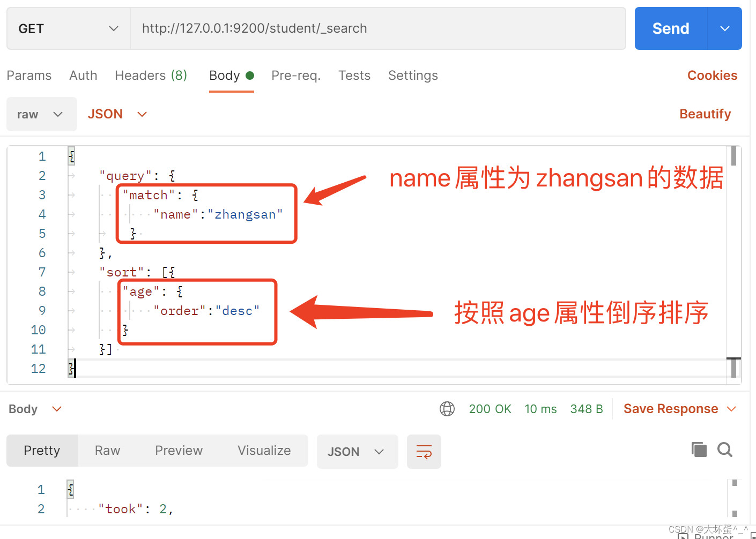
Task: Select the Pretty response view
Action: [x=42, y=451]
